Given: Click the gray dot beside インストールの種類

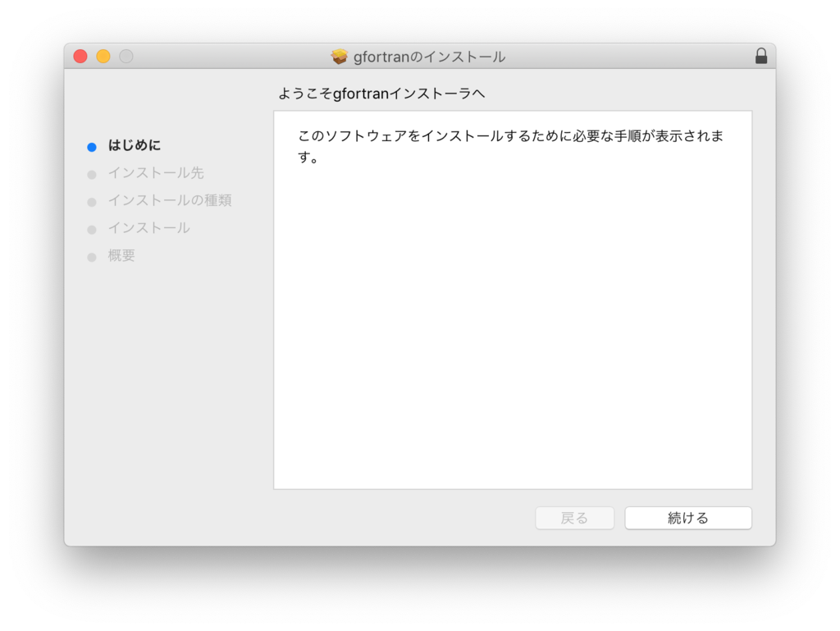Looking at the screenshot, I should [91, 200].
